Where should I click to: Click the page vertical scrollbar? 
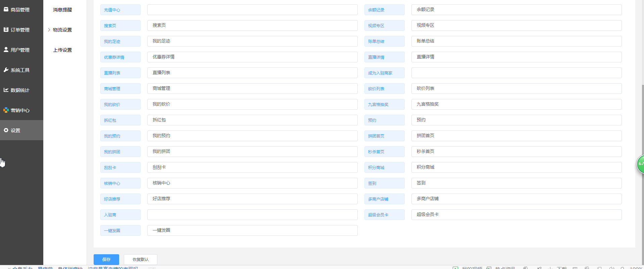click(x=643, y=174)
